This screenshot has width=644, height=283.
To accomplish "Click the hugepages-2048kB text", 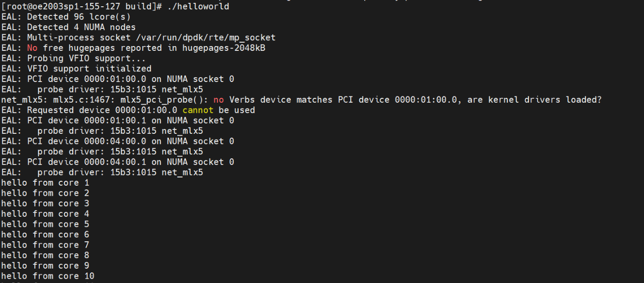I will pyautogui.click(x=224, y=48).
